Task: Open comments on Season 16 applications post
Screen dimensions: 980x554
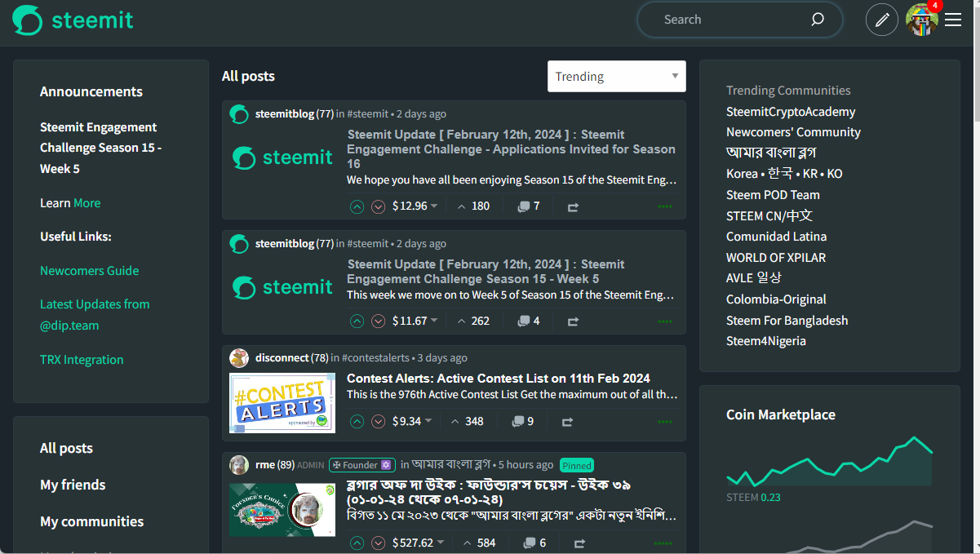Action: pos(528,206)
